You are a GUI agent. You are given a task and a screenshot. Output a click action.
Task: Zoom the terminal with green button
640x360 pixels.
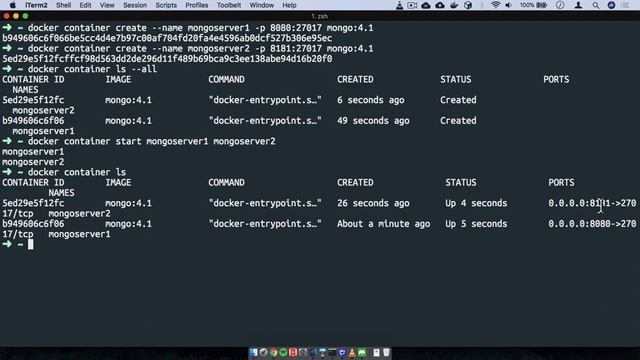[25, 16]
